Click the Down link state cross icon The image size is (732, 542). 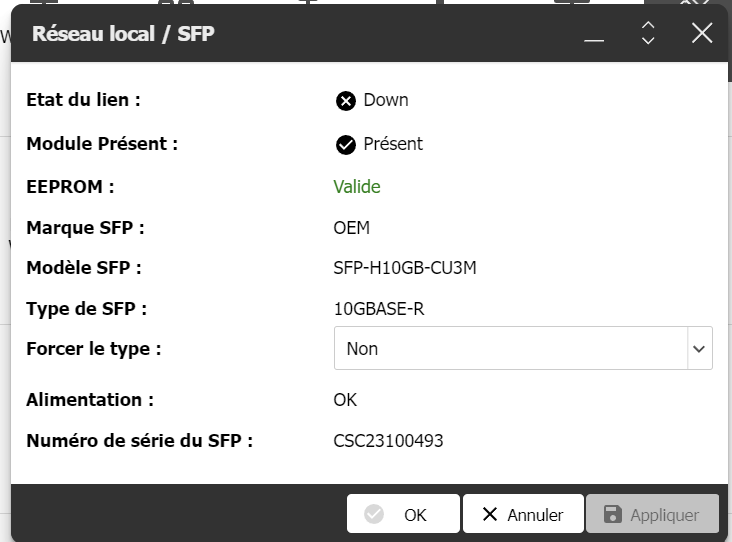click(x=346, y=101)
